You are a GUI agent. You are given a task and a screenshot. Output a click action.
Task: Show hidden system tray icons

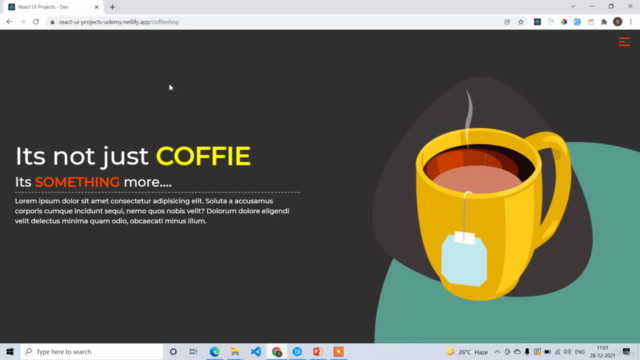click(497, 352)
